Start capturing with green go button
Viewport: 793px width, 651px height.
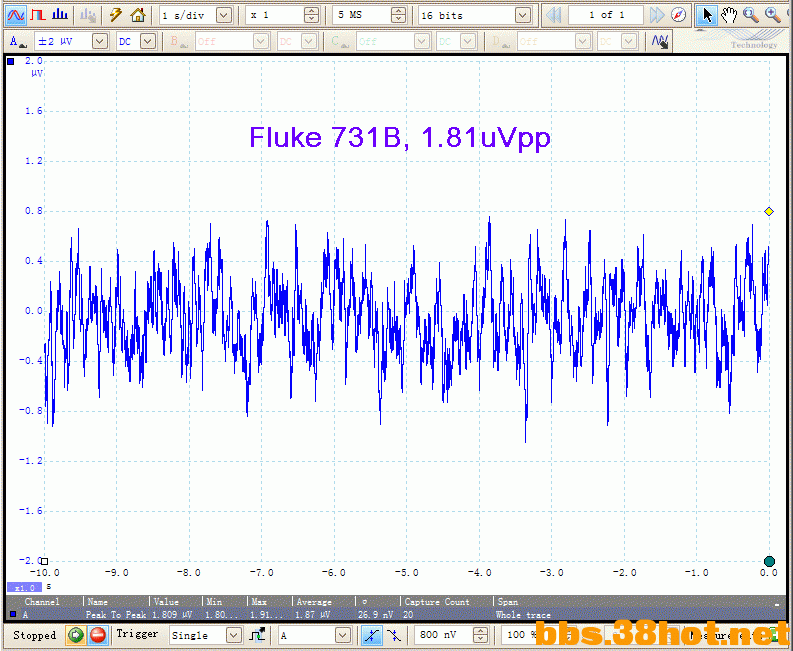pyautogui.click(x=76, y=635)
